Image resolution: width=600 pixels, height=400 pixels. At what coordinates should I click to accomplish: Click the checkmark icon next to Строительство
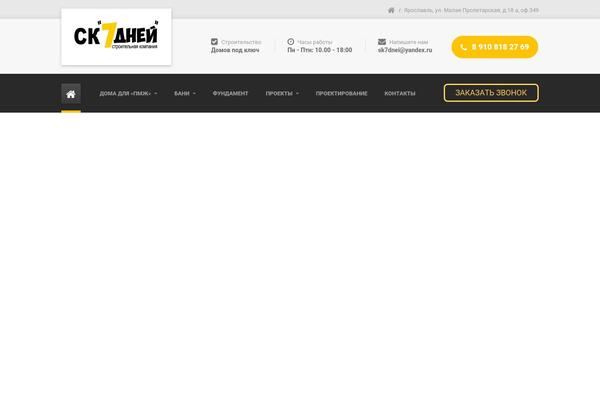click(214, 42)
